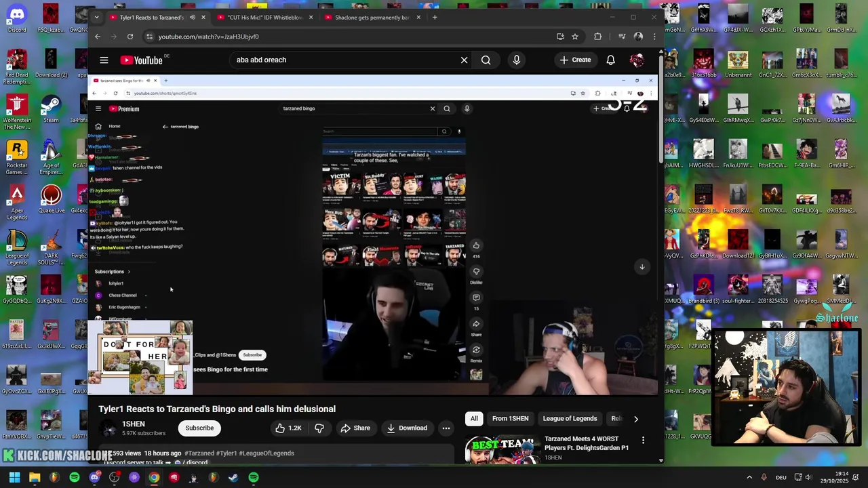Screen dimensions: 868x488
Task: Open the Chrome extensions puzzle icon
Action: click(597, 37)
